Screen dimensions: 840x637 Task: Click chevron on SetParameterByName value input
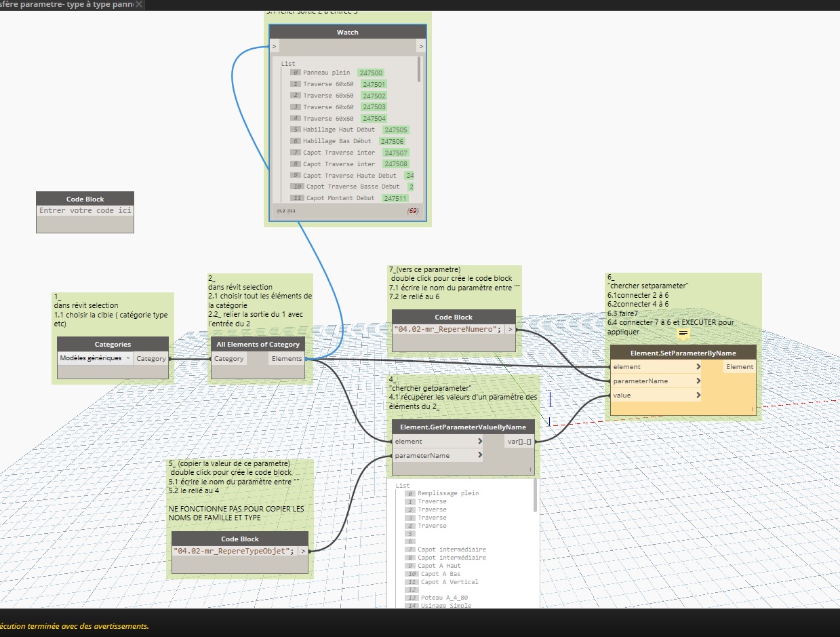(698, 395)
